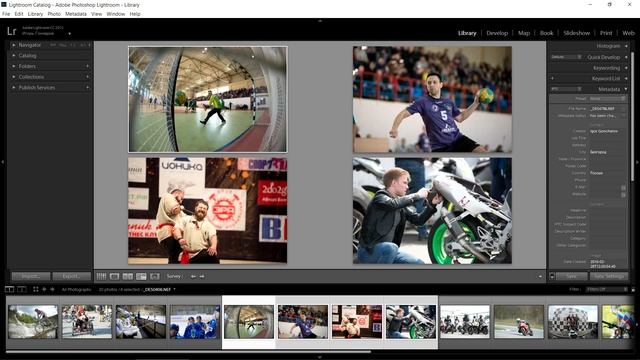This screenshot has width=640, height=360.
Task: Open the Edit menu
Action: pyautogui.click(x=19, y=14)
